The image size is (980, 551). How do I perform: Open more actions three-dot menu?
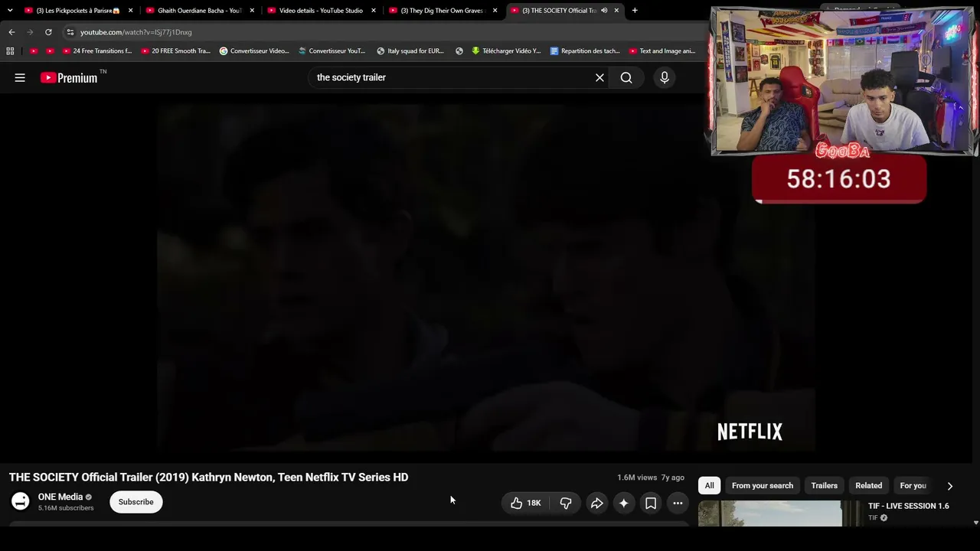pos(678,503)
